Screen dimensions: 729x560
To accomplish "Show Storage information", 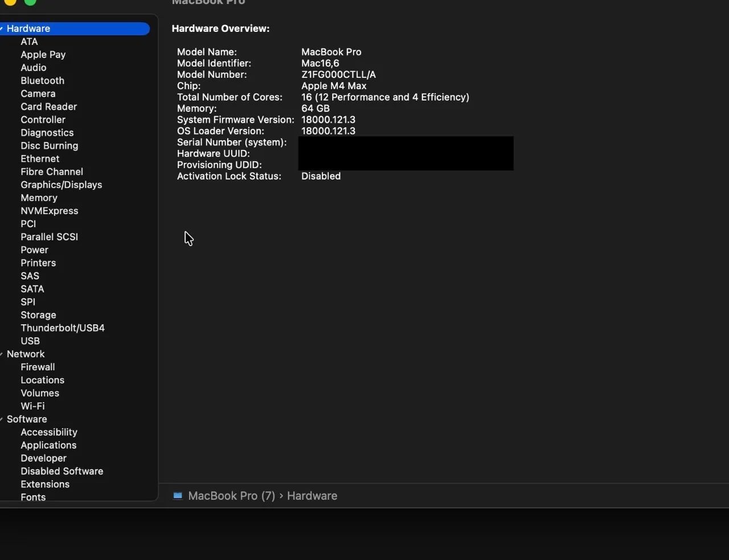I will point(39,315).
